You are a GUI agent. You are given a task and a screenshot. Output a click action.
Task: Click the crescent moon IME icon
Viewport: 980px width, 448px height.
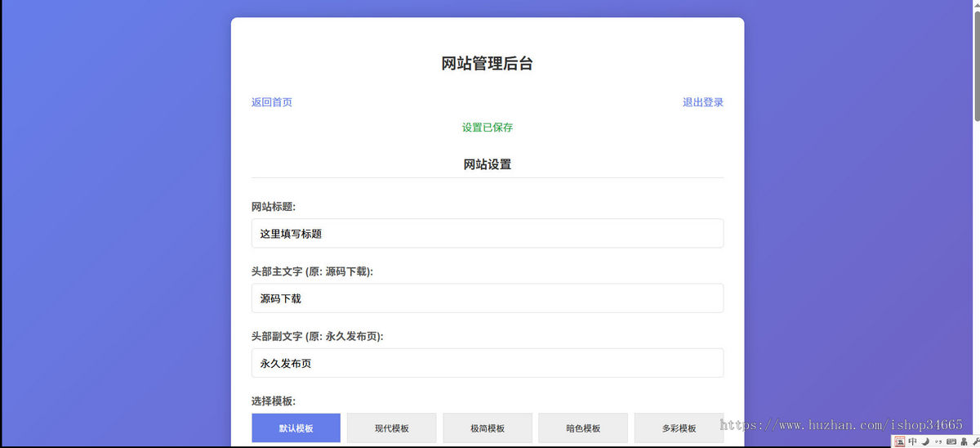tap(925, 441)
